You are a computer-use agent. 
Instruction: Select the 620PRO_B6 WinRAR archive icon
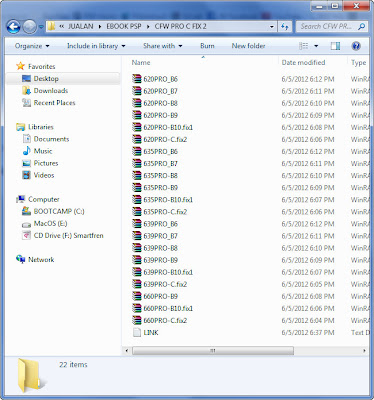(137, 79)
